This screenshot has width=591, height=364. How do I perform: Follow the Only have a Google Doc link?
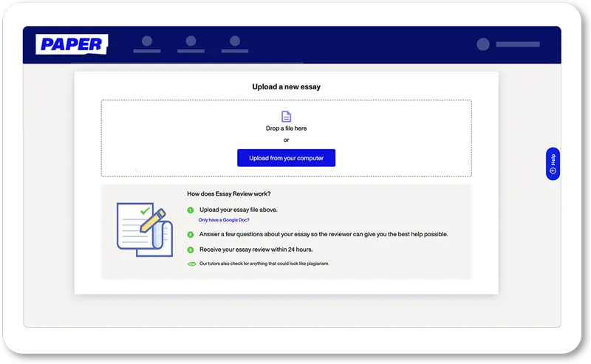point(224,220)
